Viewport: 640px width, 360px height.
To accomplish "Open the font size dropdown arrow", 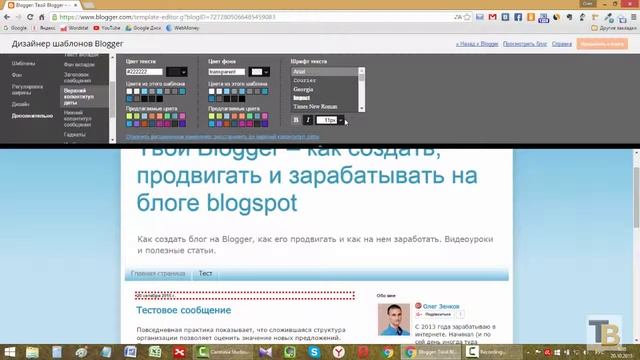I will pyautogui.click(x=341, y=120).
